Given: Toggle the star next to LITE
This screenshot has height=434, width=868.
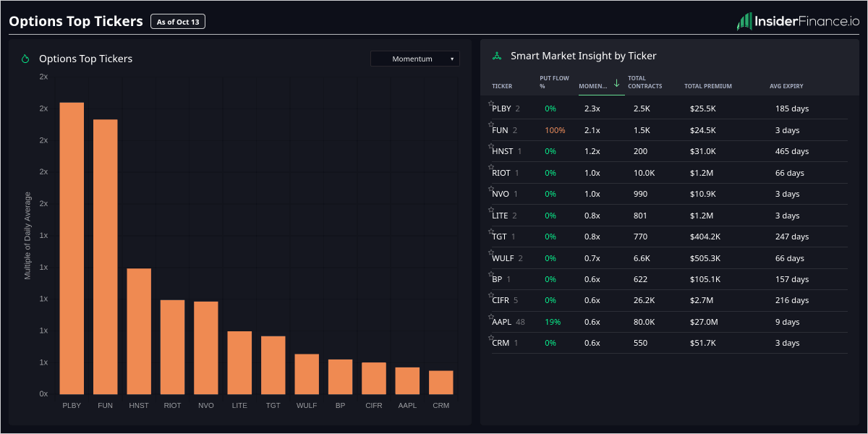Looking at the screenshot, I should point(491,210).
